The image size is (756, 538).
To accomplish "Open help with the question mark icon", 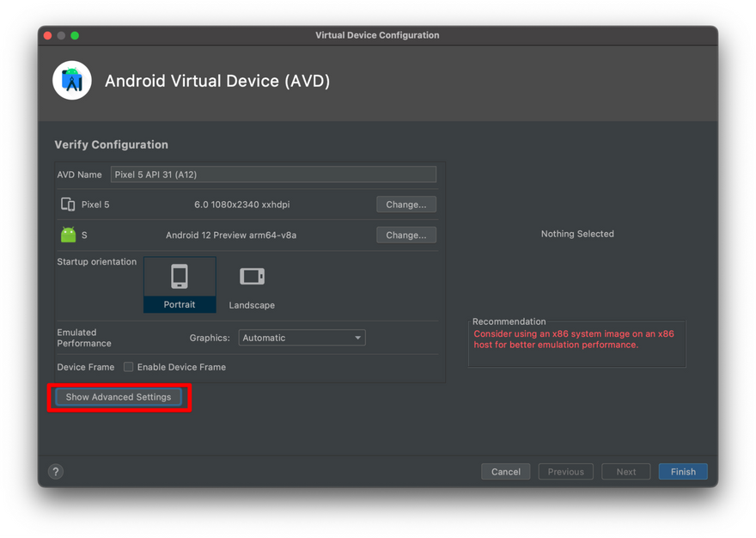I will click(x=56, y=471).
